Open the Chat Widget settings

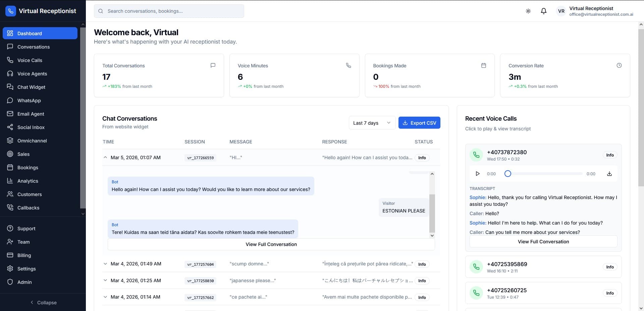click(31, 87)
